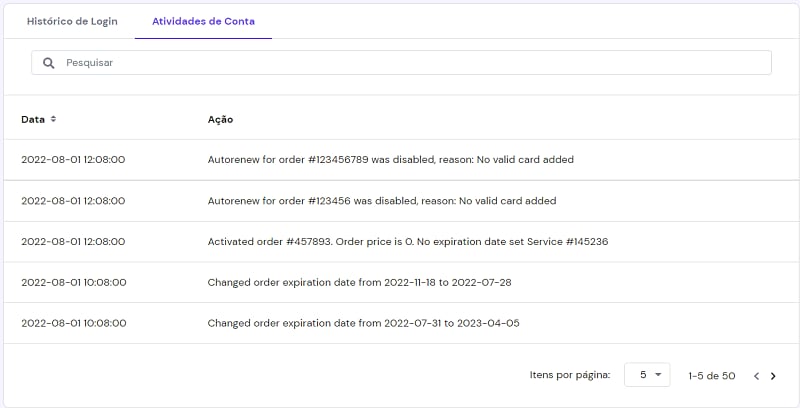Image resolution: width=800 pixels, height=408 pixels.
Task: Click the Itens por página label
Action: point(569,375)
